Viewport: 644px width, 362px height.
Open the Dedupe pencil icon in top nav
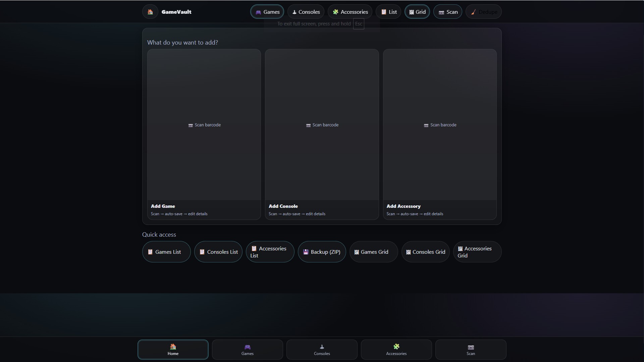pyautogui.click(x=473, y=12)
